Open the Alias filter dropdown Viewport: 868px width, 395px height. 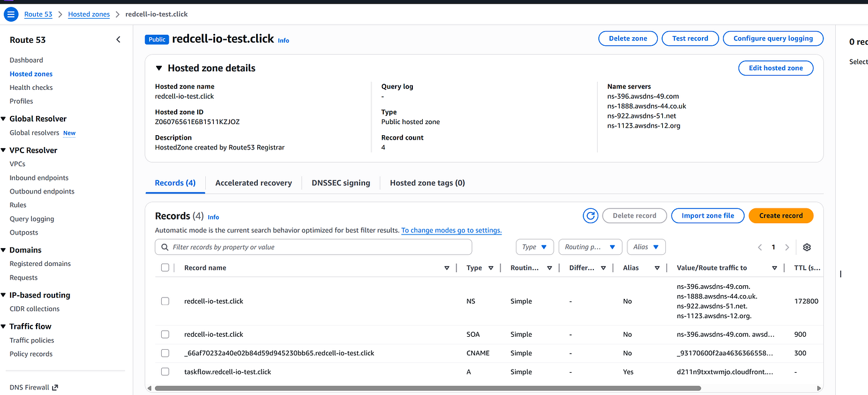click(646, 247)
